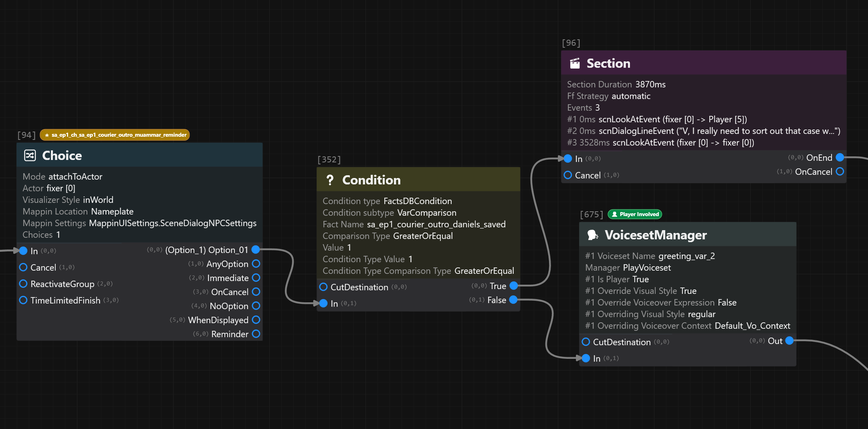Select the Reminder output socket on Choice
The image size is (868, 429).
(256, 334)
